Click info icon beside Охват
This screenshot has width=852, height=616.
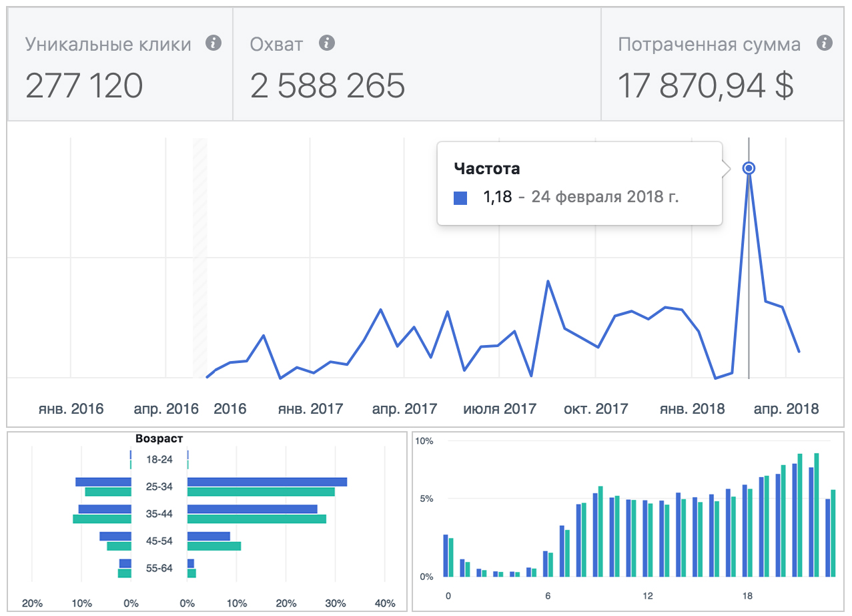[x=326, y=44]
